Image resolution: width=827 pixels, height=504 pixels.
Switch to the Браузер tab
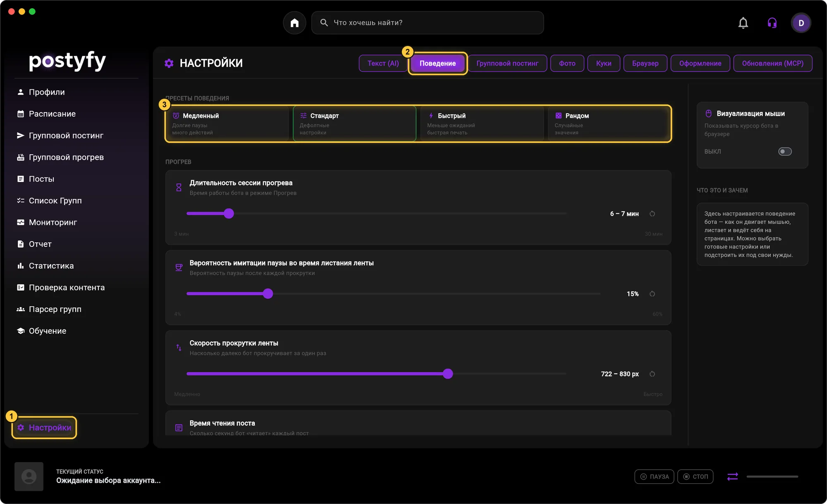[645, 63]
